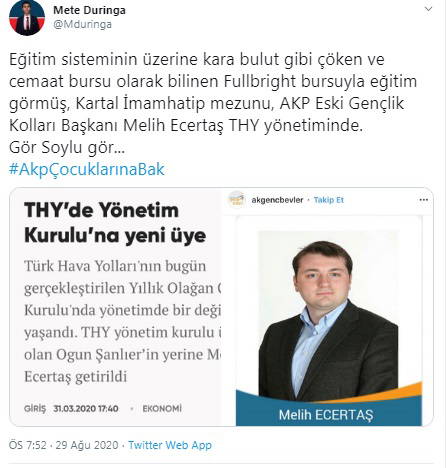Open the @Mduringa handle link
Image resolution: width=447 pixels, height=468 pixels.
tap(82, 25)
